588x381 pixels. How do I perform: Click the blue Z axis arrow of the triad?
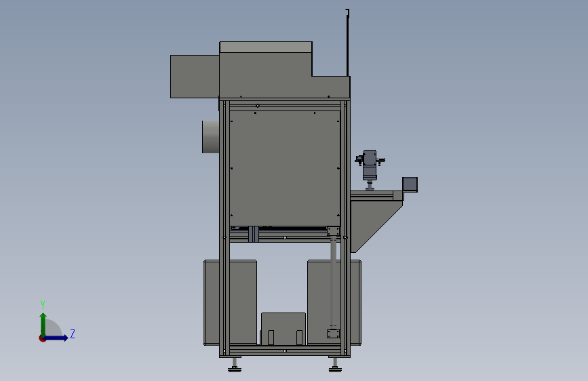(x=56, y=338)
